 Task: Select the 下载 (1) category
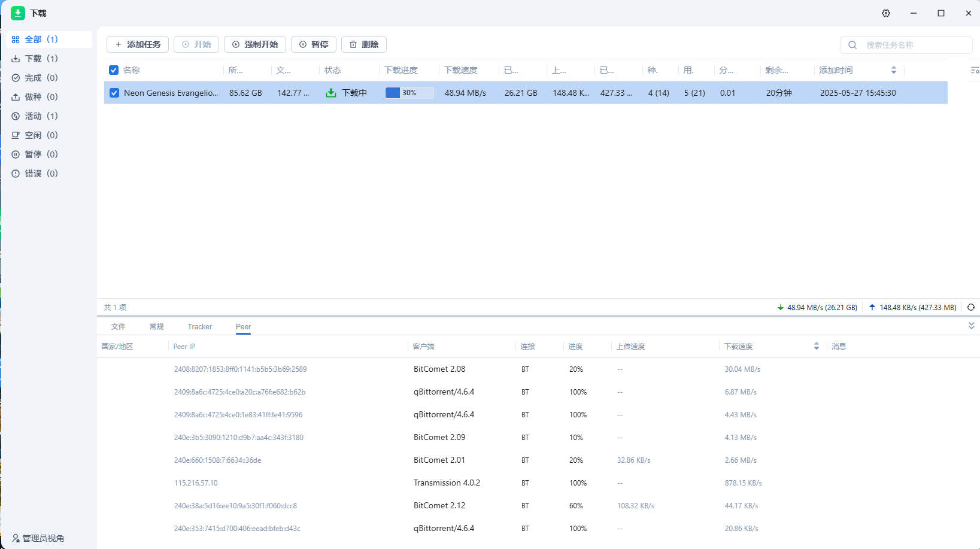(49, 59)
